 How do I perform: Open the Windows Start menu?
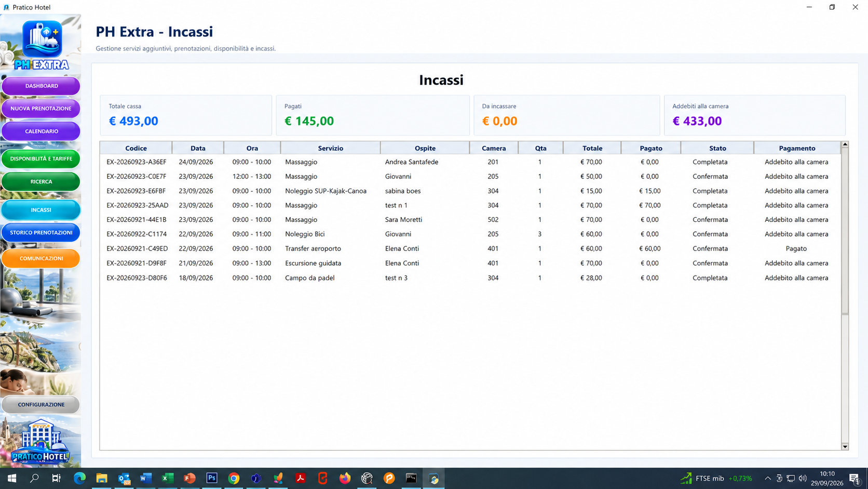point(11,478)
